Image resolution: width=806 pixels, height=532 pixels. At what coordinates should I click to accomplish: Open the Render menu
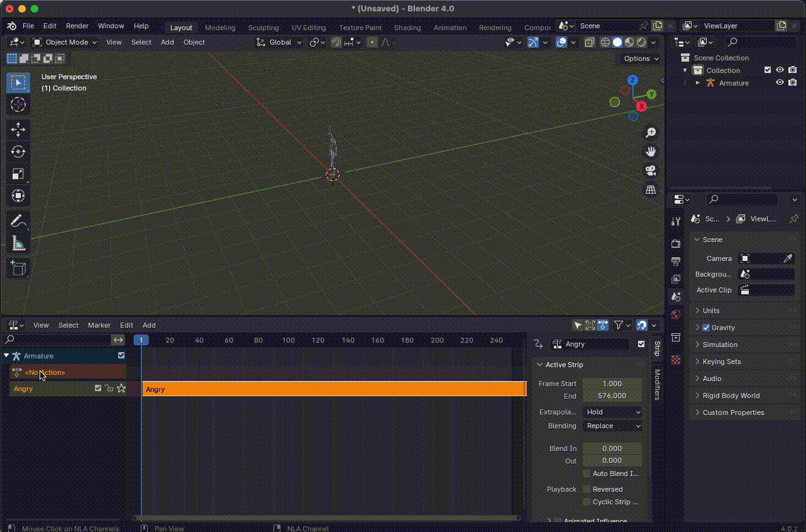(x=77, y=26)
